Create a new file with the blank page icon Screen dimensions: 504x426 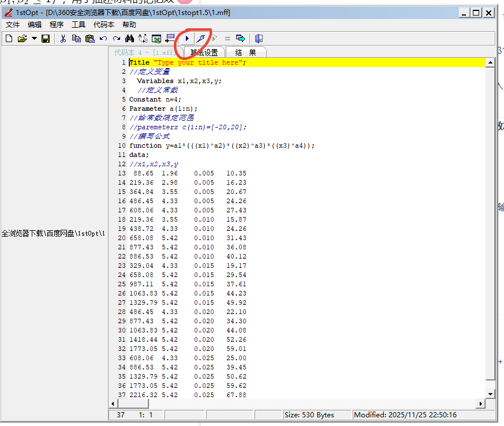click(9, 39)
